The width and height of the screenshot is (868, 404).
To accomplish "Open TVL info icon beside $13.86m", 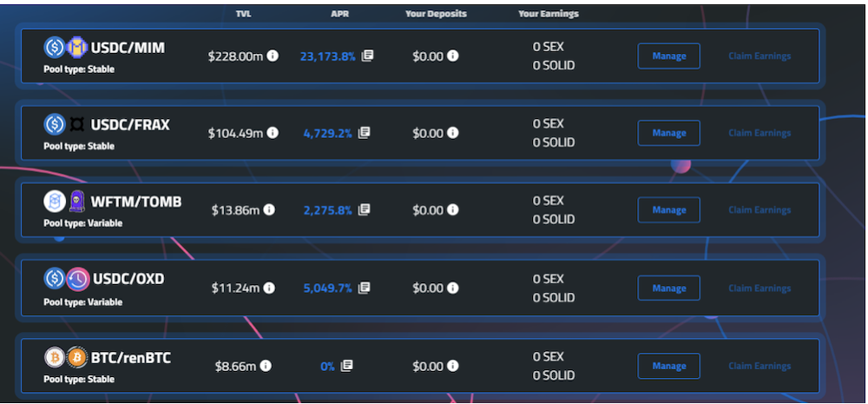I will 268,210.
